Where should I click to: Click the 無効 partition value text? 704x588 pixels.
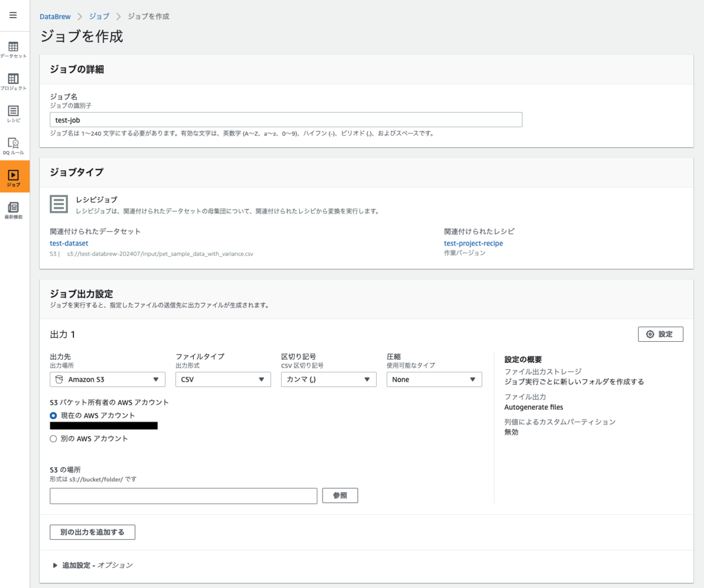[512, 432]
